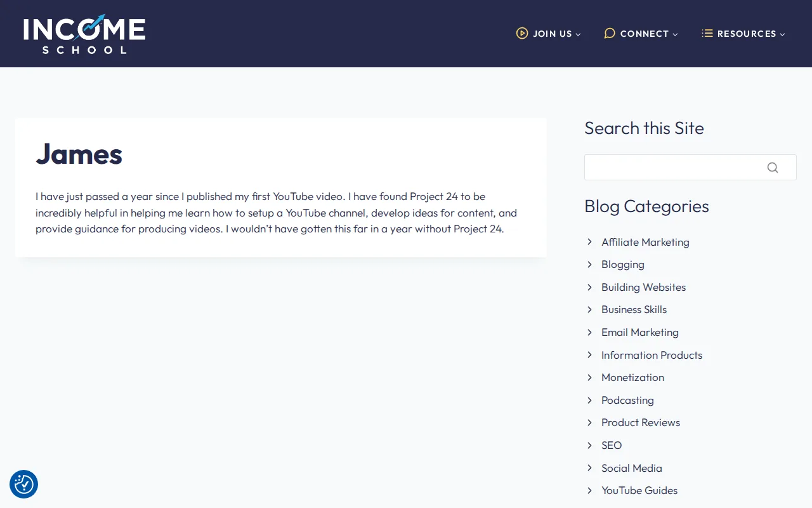Viewport: 812px width, 508px height.
Task: Go to the SEO category
Action: click(x=612, y=445)
